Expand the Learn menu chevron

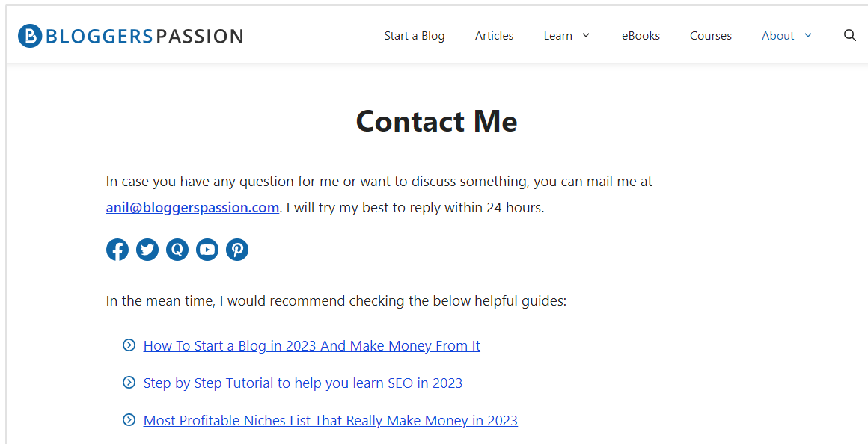click(x=586, y=35)
